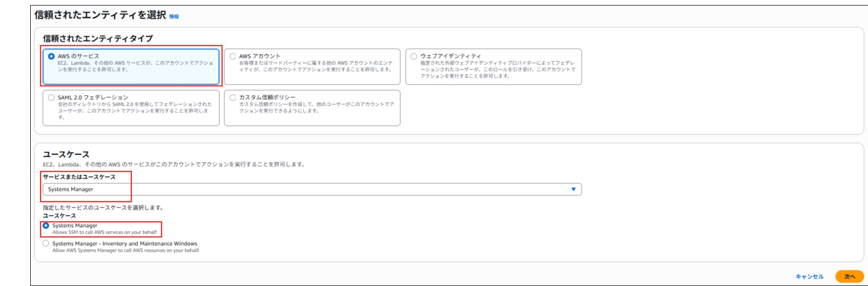Click the AWS アカウント card description text
Screen dimensions: 868x286
click(x=316, y=66)
